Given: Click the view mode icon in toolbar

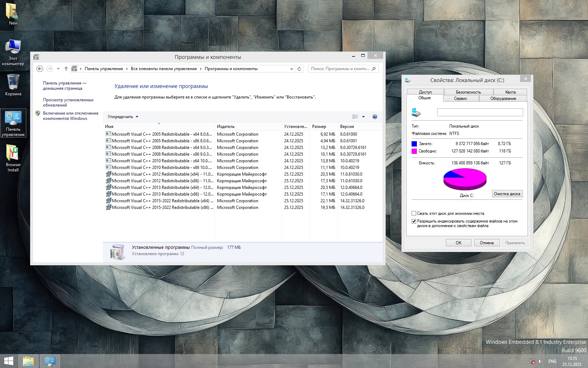Looking at the screenshot, I should [x=355, y=117].
